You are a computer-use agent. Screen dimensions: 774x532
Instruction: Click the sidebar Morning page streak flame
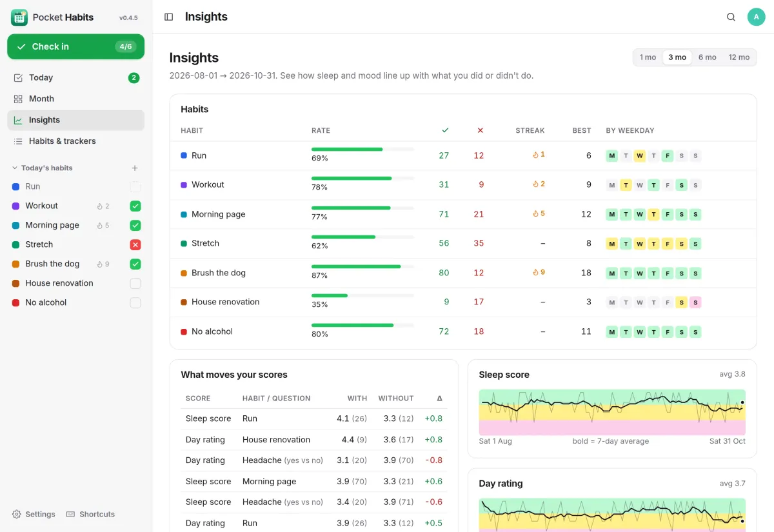coord(100,226)
